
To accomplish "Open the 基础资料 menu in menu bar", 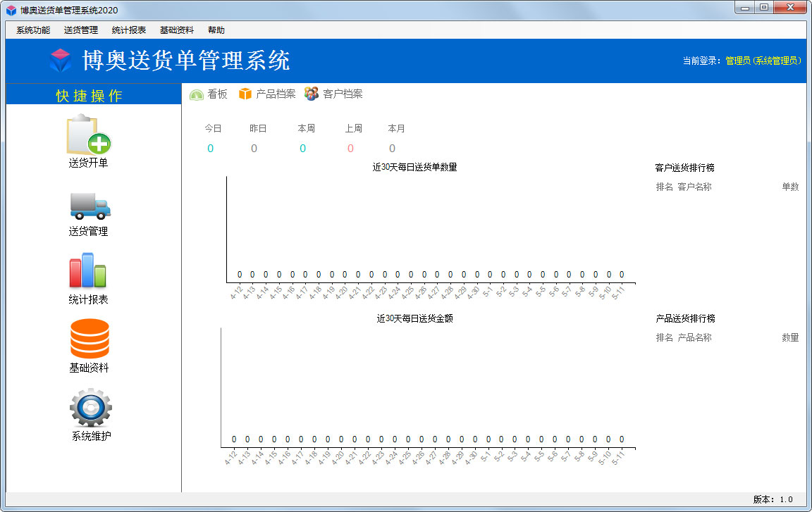I will pos(177,30).
